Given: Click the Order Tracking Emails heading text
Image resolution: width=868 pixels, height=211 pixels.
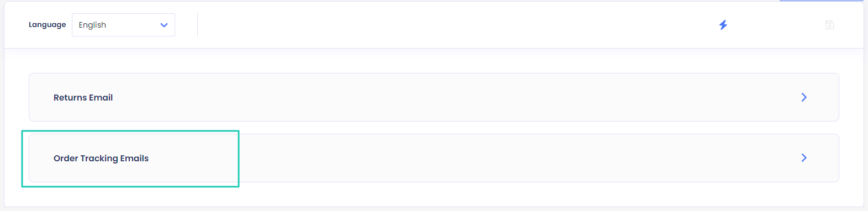Looking at the screenshot, I should [101, 158].
